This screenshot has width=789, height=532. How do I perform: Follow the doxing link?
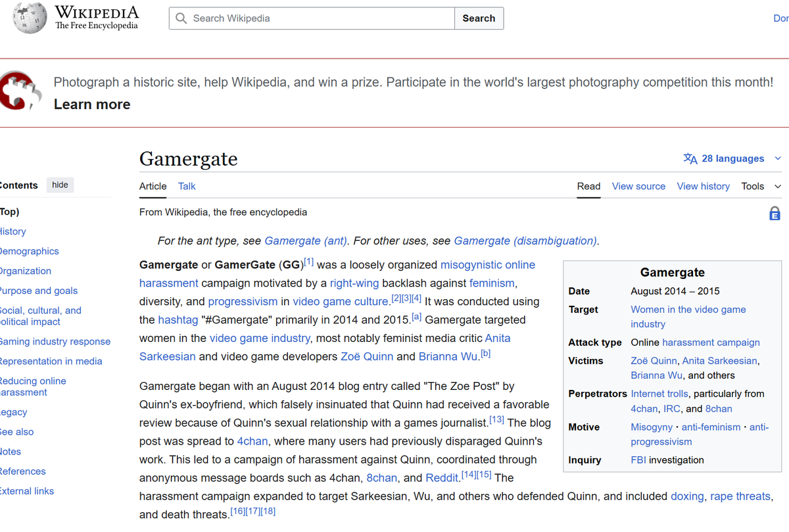(687, 496)
